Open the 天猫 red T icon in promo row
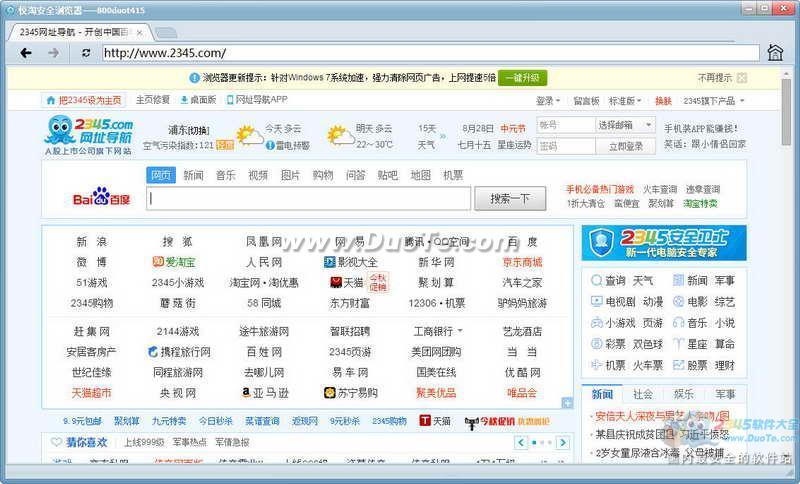Viewport: 800px width, 484px height. click(x=425, y=421)
